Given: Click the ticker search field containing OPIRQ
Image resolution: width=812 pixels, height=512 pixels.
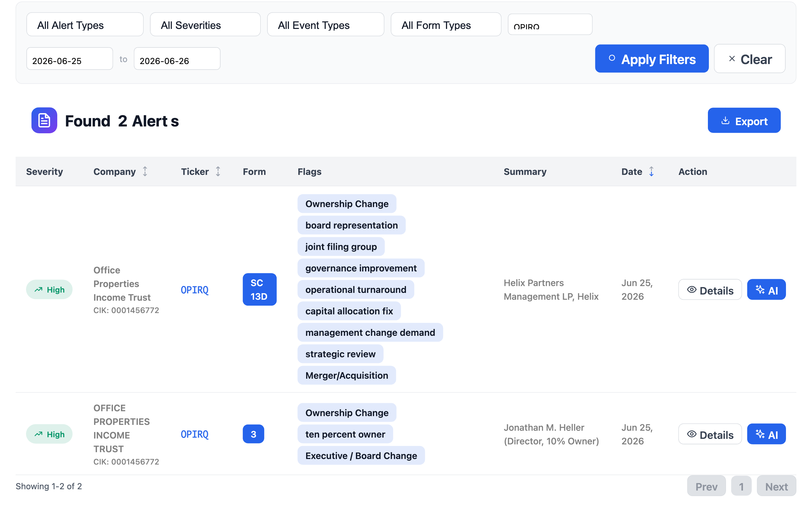Looking at the screenshot, I should (550, 25).
